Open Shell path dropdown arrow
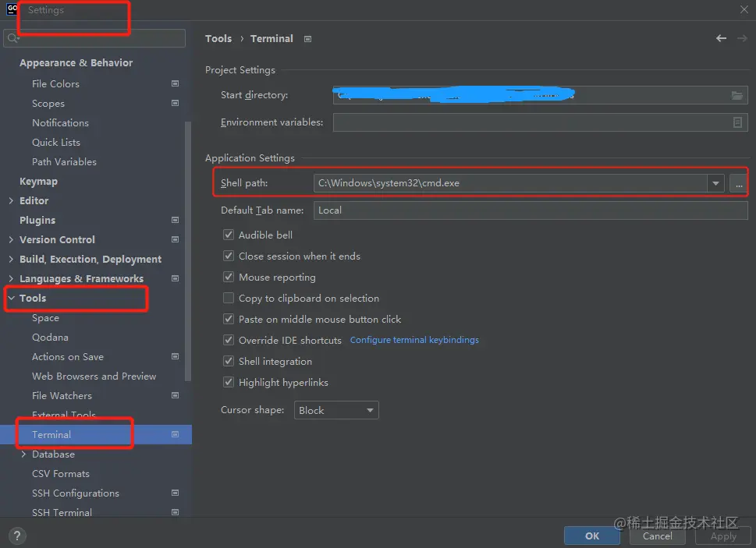Viewport: 756px width, 548px height. click(715, 183)
